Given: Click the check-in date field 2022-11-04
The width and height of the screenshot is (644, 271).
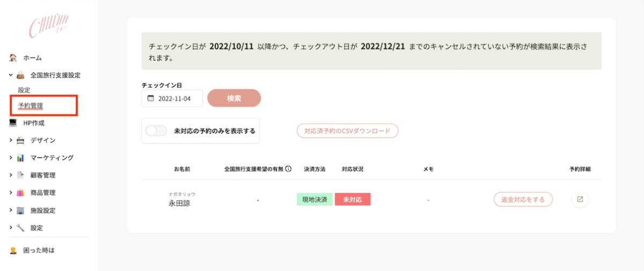Looking at the screenshot, I should pyautogui.click(x=172, y=98).
